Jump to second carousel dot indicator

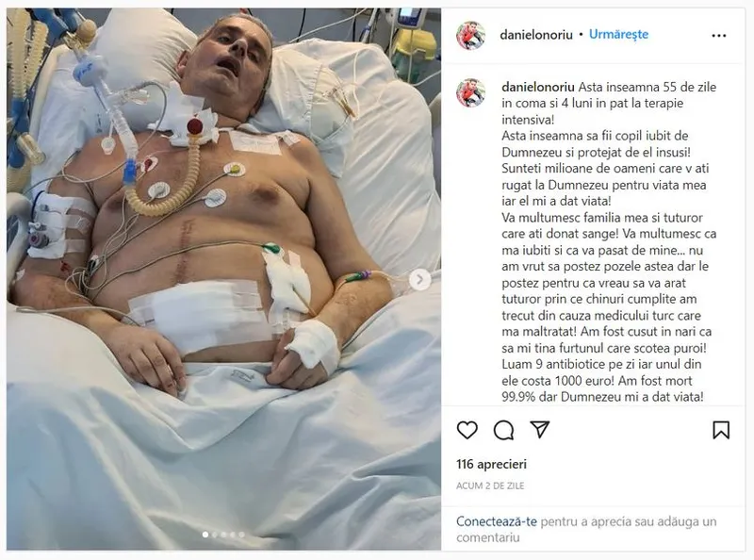tap(215, 535)
